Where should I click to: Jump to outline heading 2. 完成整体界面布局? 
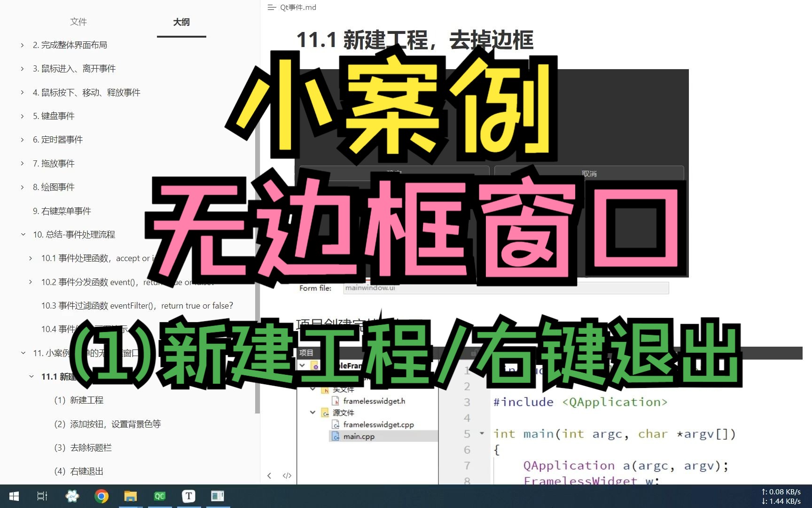pos(70,45)
